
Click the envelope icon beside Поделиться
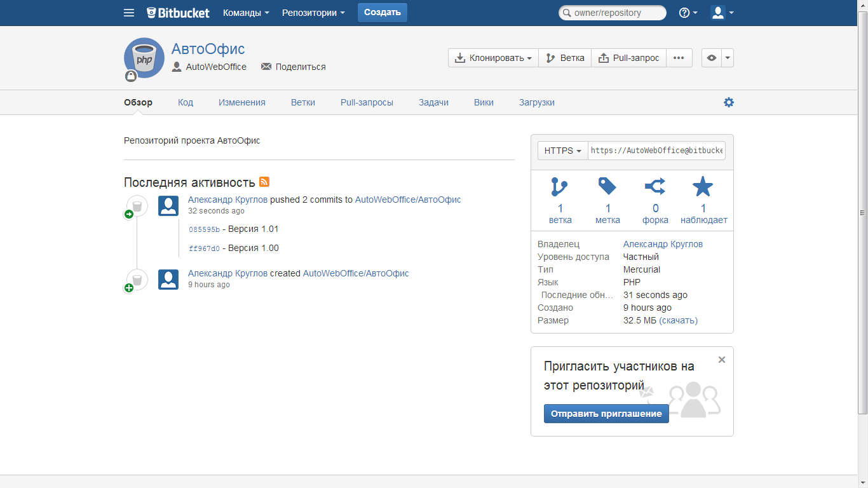pyautogui.click(x=266, y=67)
